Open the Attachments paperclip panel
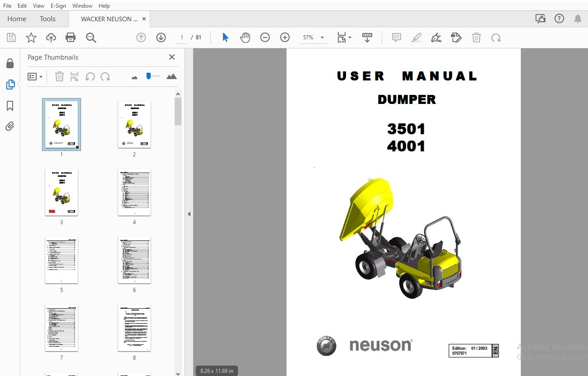588x376 pixels. tap(10, 127)
